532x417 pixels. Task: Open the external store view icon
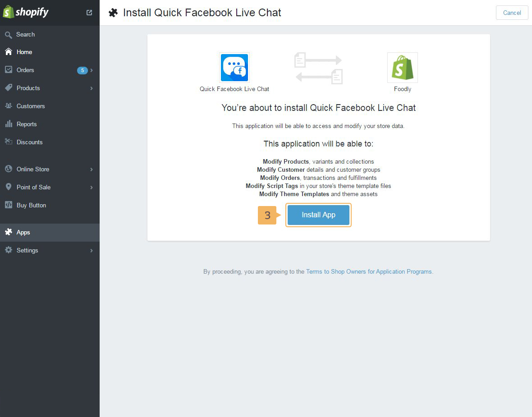89,13
